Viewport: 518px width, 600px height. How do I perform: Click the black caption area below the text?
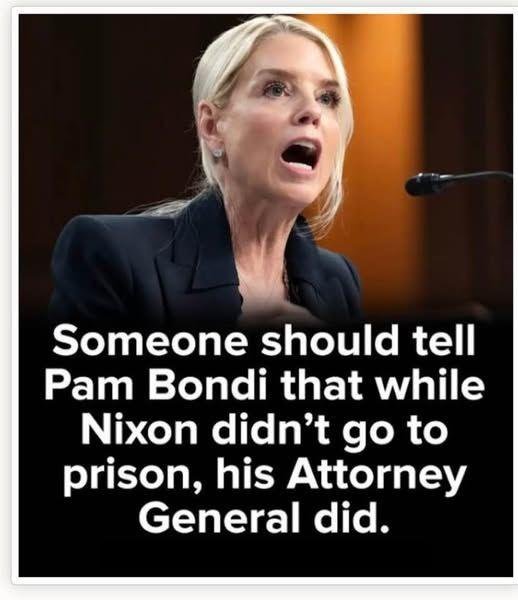click(x=264, y=557)
